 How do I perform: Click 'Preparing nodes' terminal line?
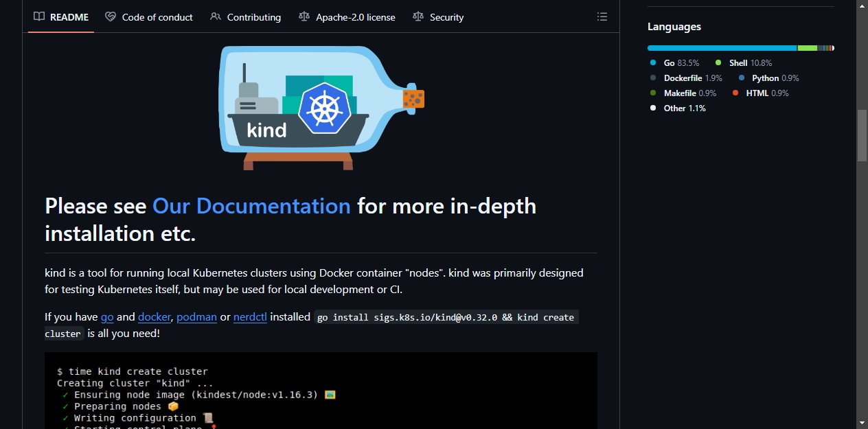120,406
